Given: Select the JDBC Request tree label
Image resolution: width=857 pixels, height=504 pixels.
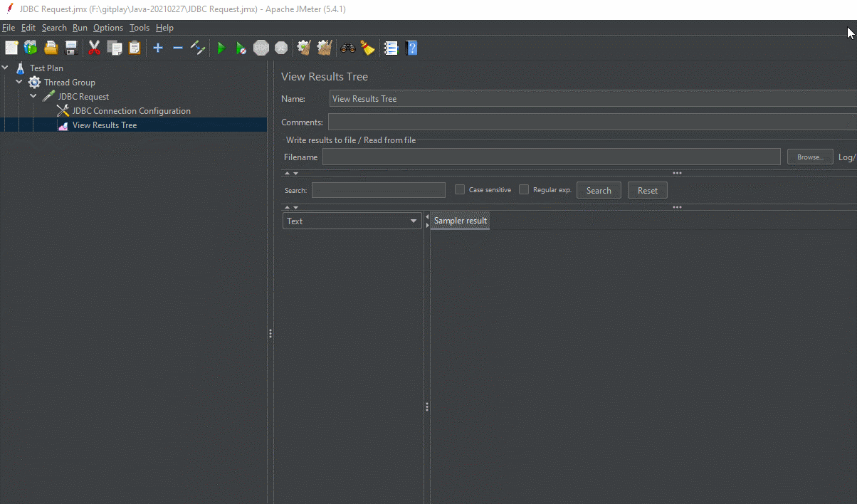Looking at the screenshot, I should pyautogui.click(x=84, y=96).
